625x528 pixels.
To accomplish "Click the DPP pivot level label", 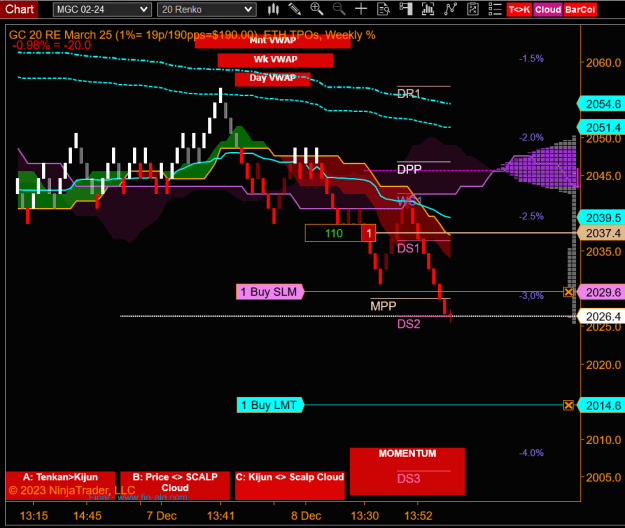I will [x=409, y=169].
